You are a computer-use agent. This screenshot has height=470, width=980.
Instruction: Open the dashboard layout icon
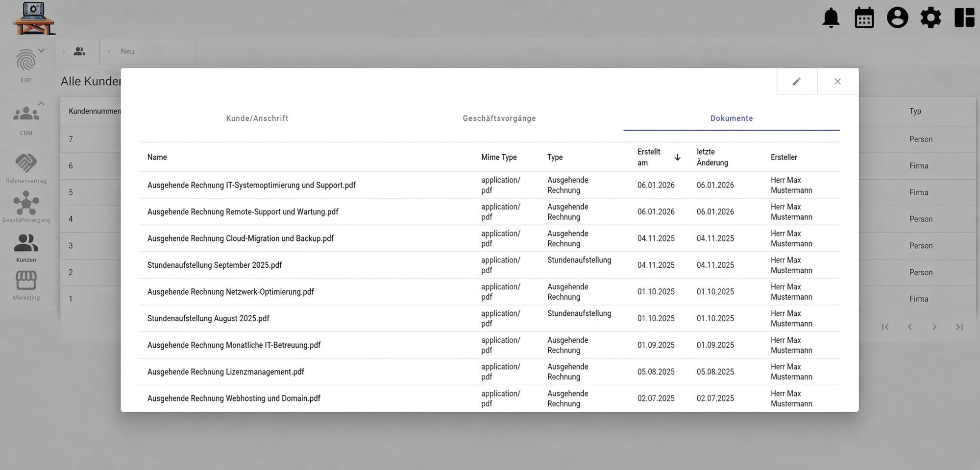pos(964,18)
